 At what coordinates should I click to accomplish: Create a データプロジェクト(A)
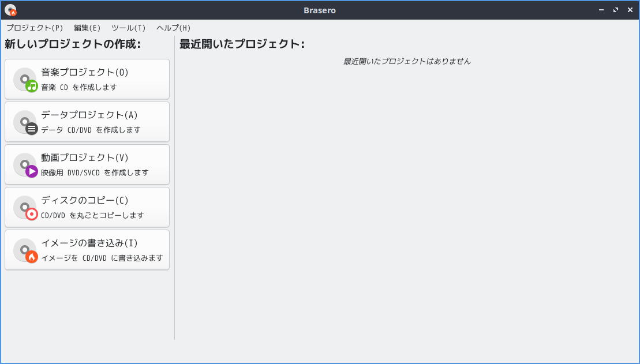click(x=87, y=122)
